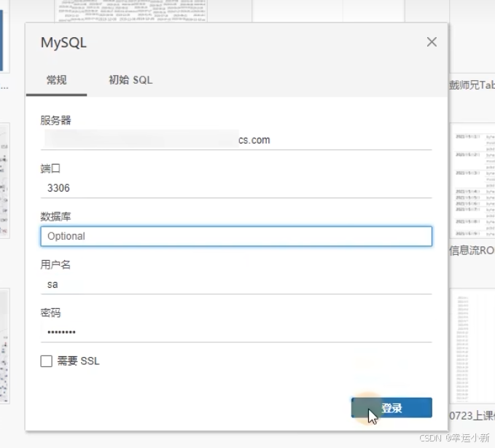Switch to the 常规 tab
The height and width of the screenshot is (448, 495).
pyautogui.click(x=57, y=80)
